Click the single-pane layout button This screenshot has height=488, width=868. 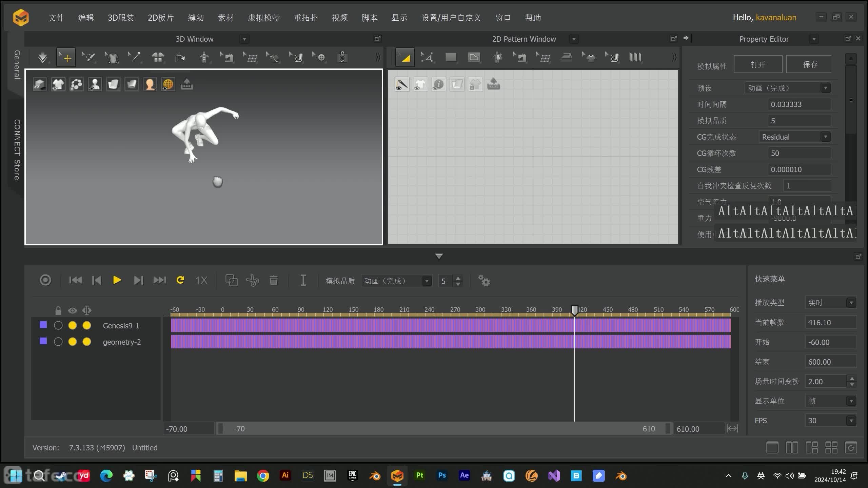[x=772, y=448]
